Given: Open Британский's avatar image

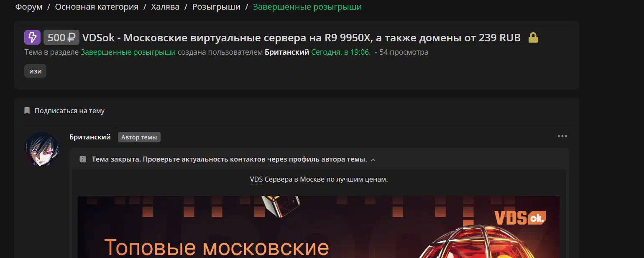Looking at the screenshot, I should [x=42, y=149].
